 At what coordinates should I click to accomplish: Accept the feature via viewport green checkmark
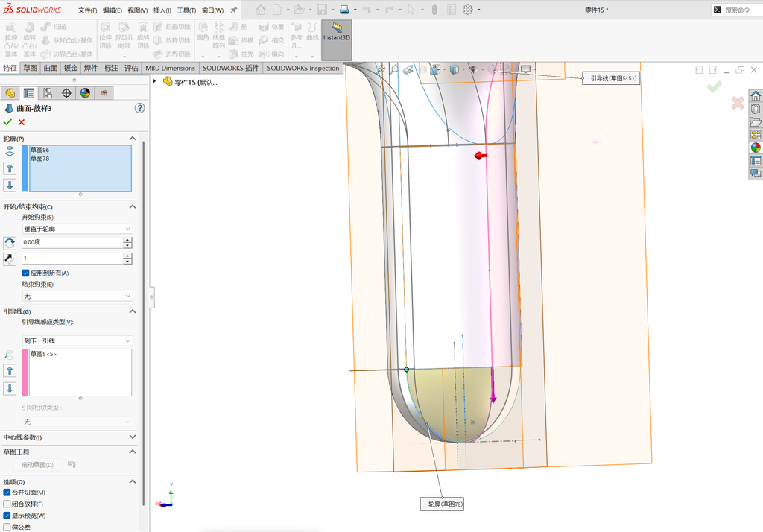click(x=715, y=86)
